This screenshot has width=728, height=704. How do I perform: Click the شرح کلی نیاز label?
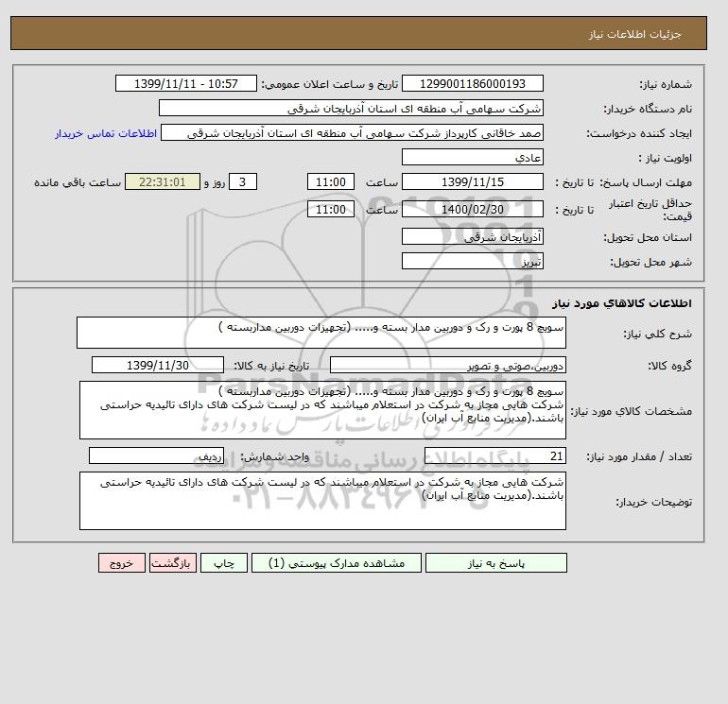tap(657, 334)
